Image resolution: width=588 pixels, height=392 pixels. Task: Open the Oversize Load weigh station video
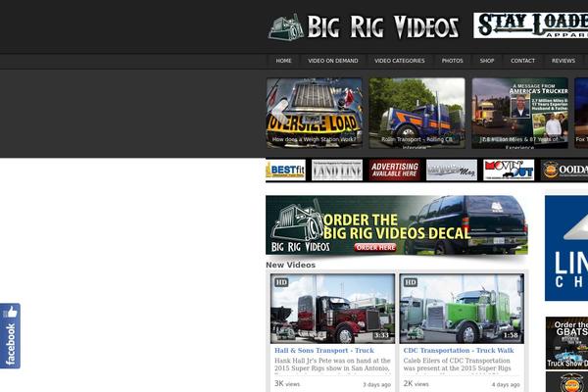click(x=315, y=113)
